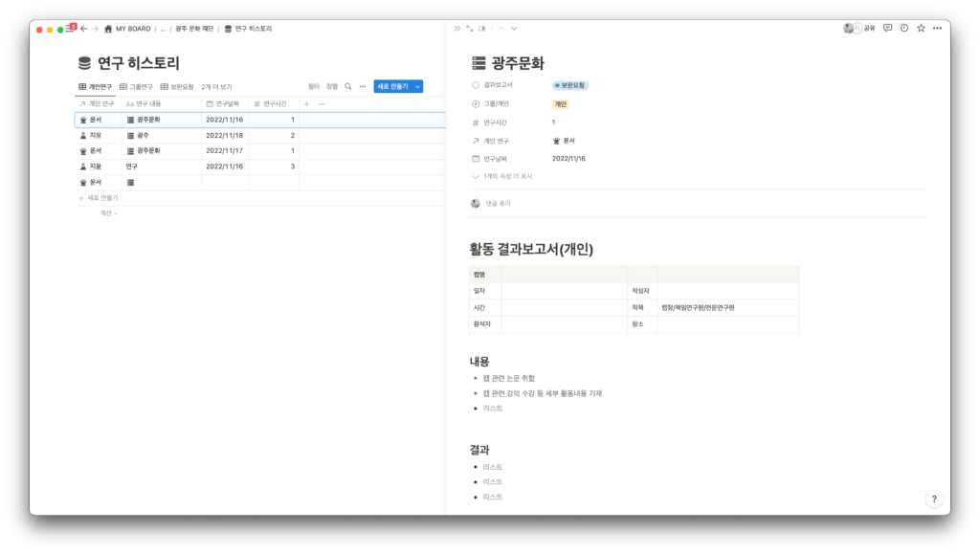Open search with the magnifier icon
The width and height of the screenshot is (980, 554).
tap(348, 86)
